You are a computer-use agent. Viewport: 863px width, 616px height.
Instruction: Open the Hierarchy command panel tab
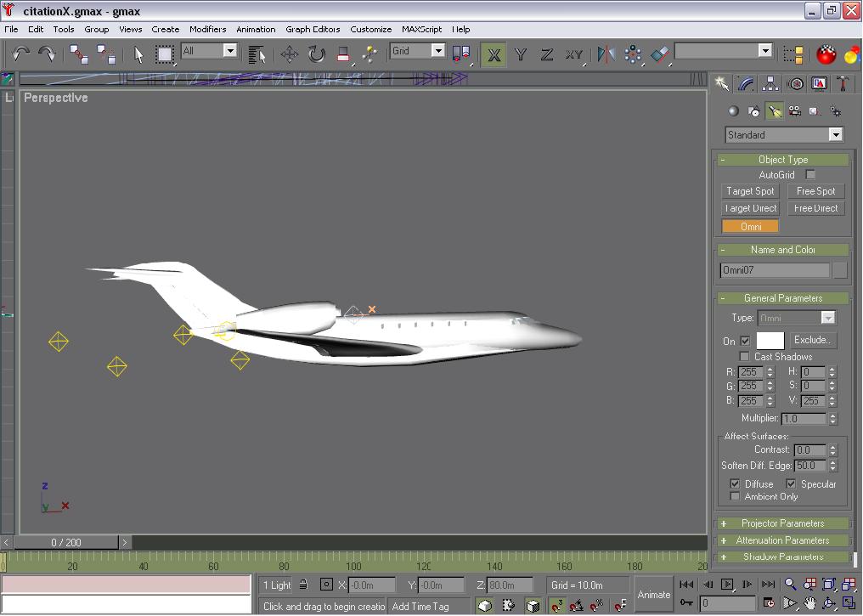[x=770, y=83]
